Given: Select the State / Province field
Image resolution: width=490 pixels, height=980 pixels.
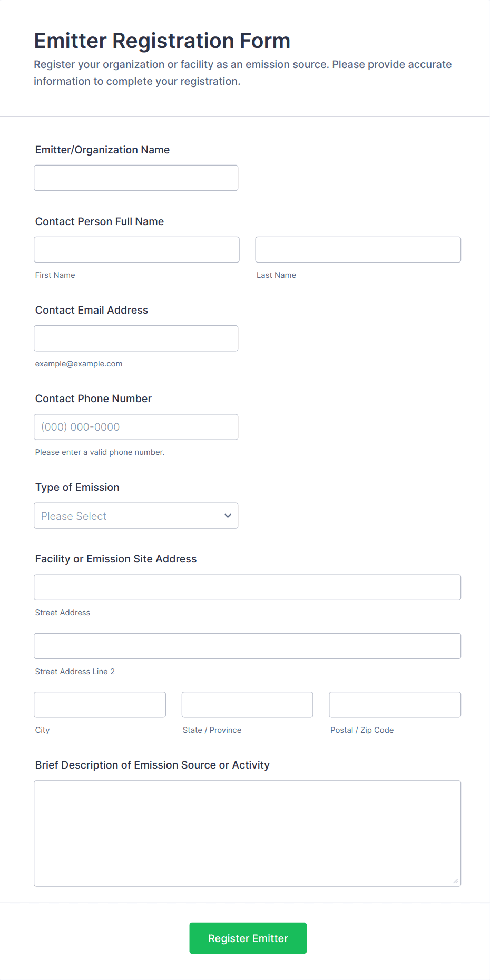Looking at the screenshot, I should (x=247, y=705).
